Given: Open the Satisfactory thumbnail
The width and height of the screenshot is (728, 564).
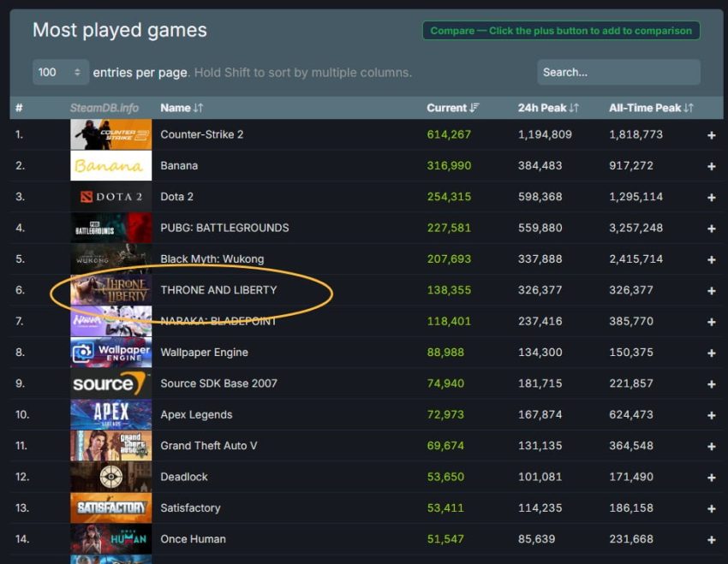Looking at the screenshot, I should (x=111, y=508).
